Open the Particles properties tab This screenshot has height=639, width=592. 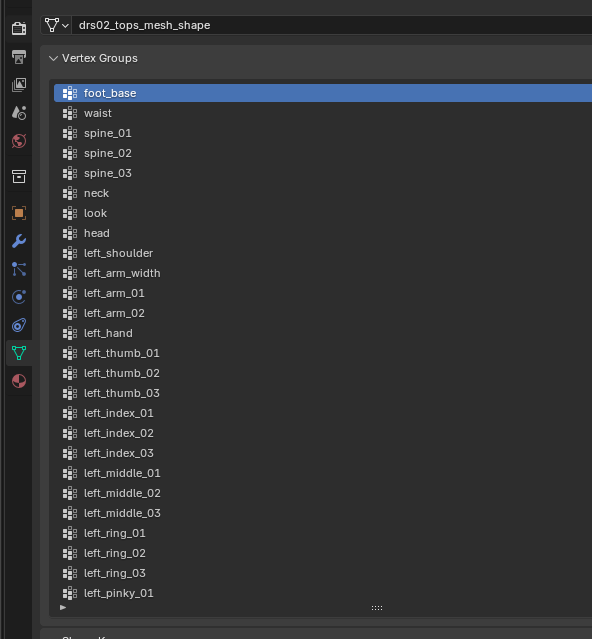19,269
